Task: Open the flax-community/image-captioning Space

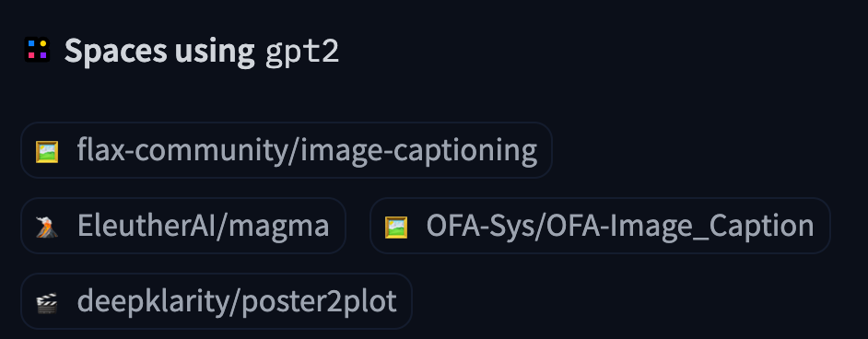Action: (x=287, y=150)
